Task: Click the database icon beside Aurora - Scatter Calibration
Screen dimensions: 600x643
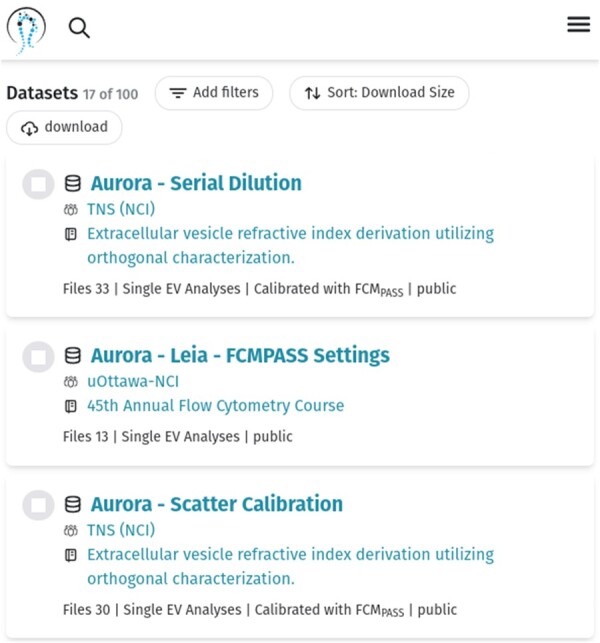Action: (x=72, y=505)
